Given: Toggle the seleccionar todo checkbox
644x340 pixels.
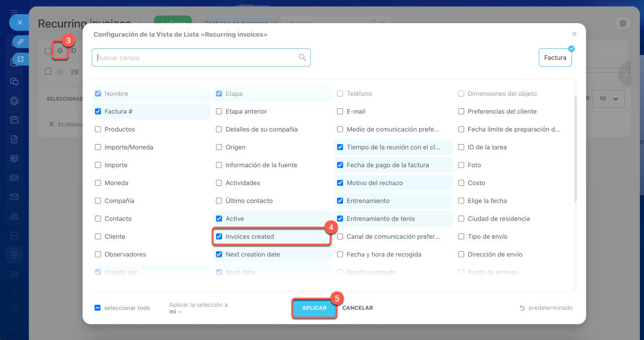Looking at the screenshot, I should (98, 308).
